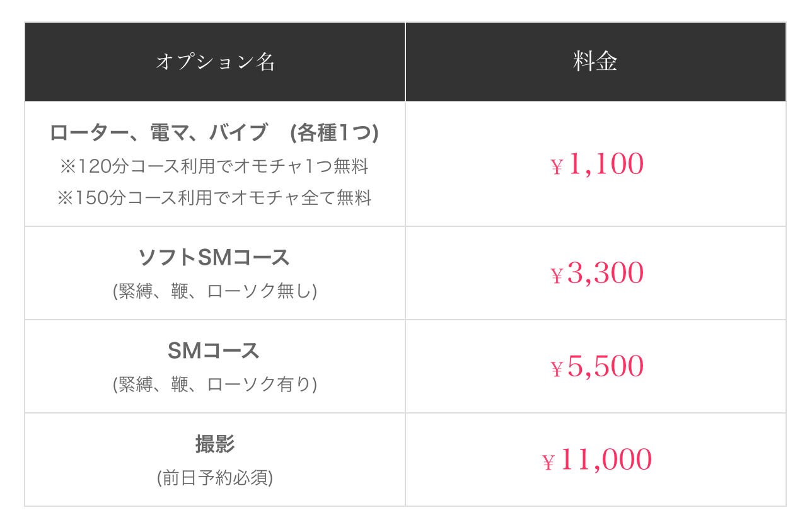Click the yen symbol before 1,100
This screenshot has height=527, width=812.
[x=557, y=167]
